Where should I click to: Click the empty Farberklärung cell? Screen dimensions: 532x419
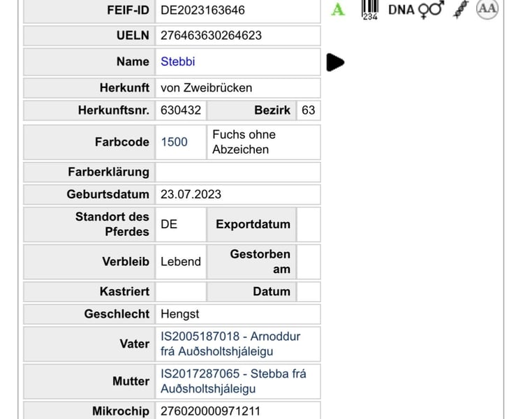point(237,172)
